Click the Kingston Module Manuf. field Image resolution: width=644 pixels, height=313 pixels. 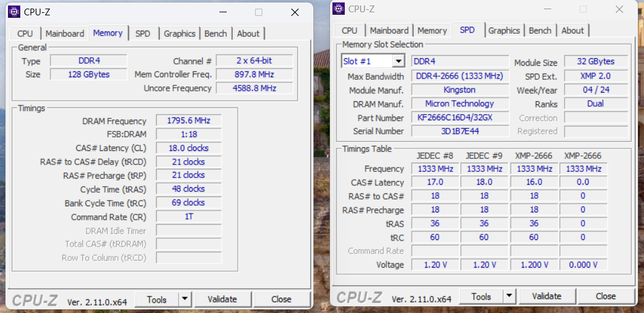pos(460,90)
